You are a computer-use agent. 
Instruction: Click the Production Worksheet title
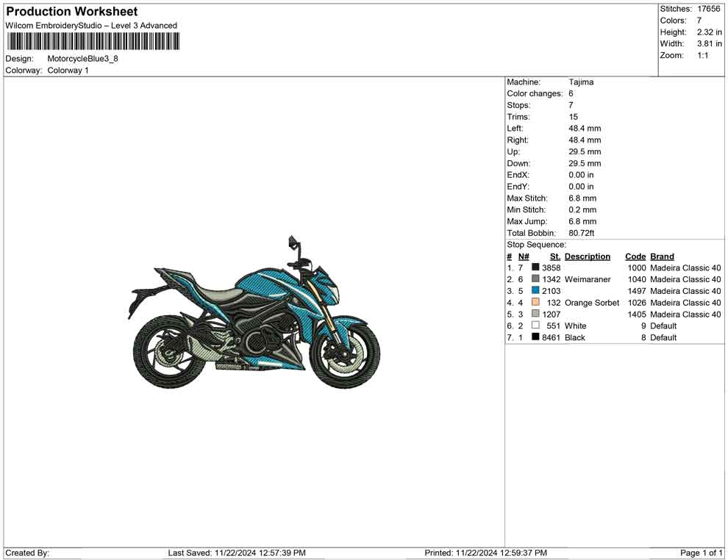click(71, 11)
